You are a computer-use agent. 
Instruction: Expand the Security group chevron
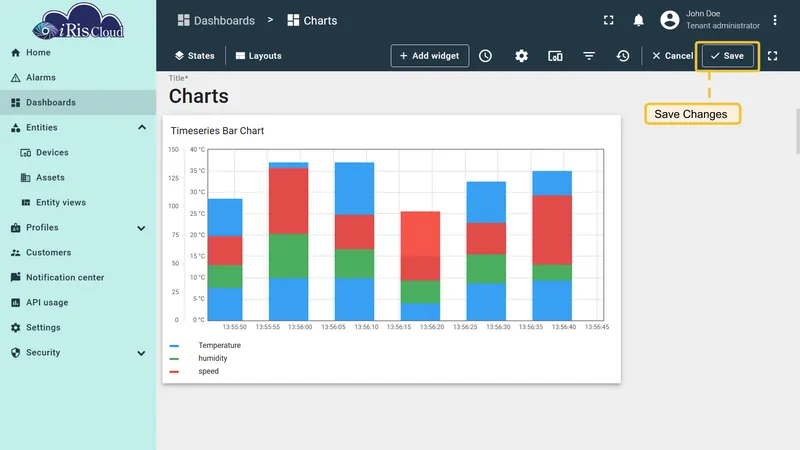[141, 353]
